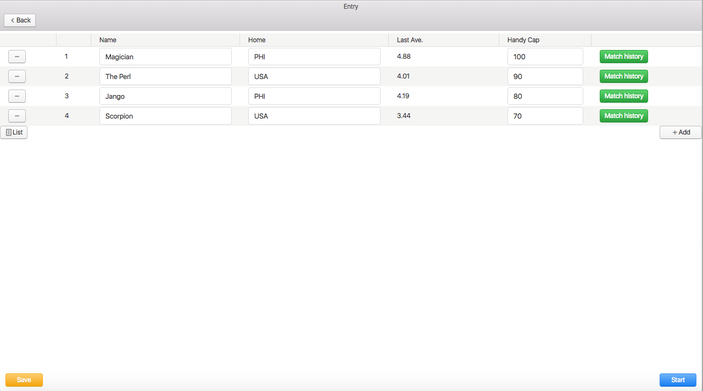Edit the Scorpion name field
Screen dimensions: 703x391
pos(165,116)
